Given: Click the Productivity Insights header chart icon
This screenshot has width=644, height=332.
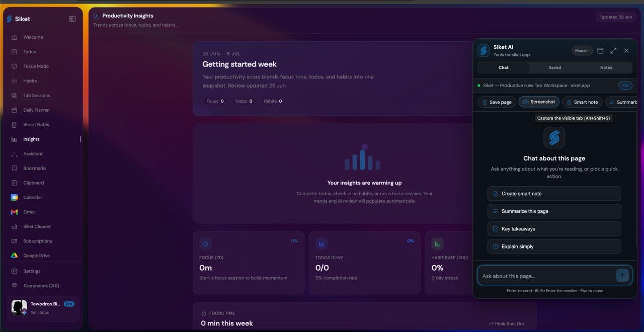Looking at the screenshot, I should coord(96,16).
